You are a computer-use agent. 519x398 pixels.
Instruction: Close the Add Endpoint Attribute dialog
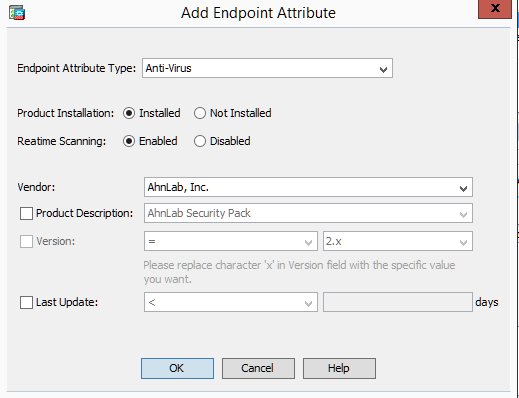tap(495, 9)
